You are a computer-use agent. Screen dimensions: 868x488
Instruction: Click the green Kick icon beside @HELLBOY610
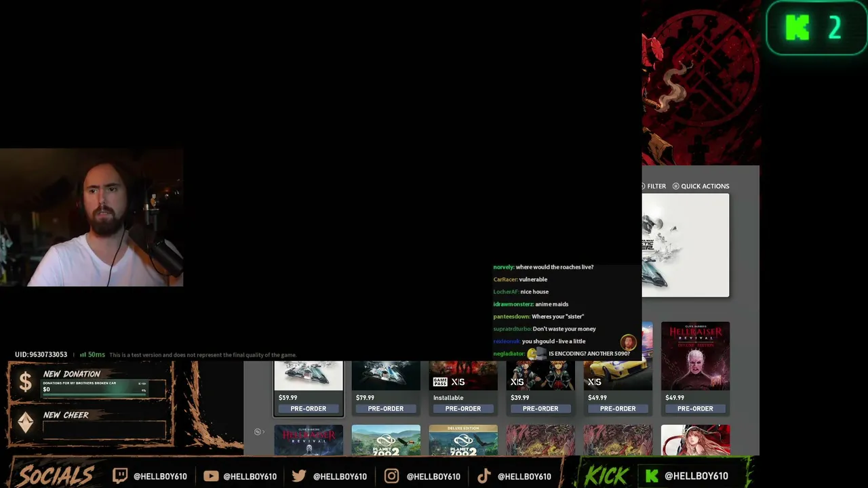[652, 476]
